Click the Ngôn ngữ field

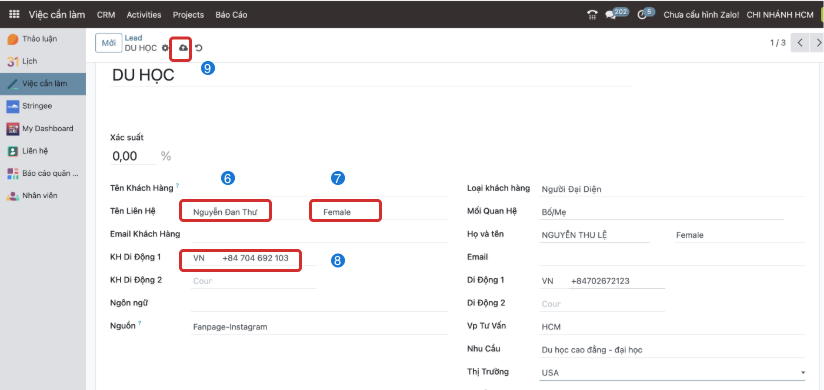tap(319, 304)
